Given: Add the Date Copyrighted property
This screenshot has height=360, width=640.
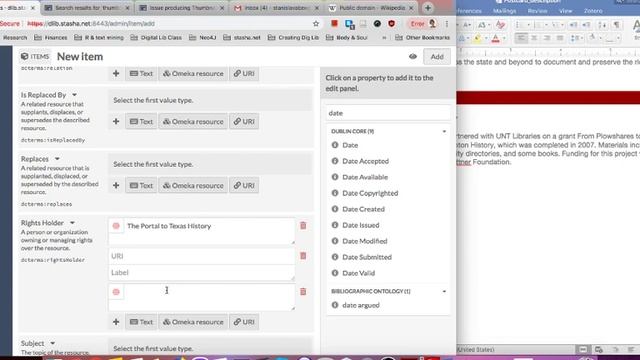Looking at the screenshot, I should point(370,193).
